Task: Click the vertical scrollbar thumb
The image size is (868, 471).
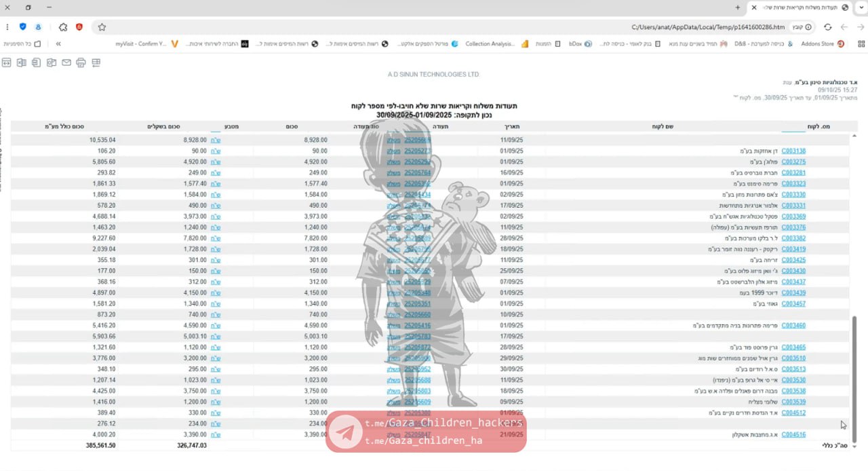Action: [854, 380]
